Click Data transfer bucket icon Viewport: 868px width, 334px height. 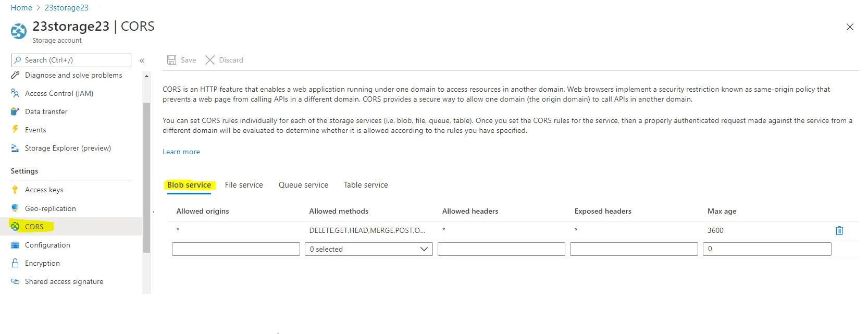pos(15,112)
